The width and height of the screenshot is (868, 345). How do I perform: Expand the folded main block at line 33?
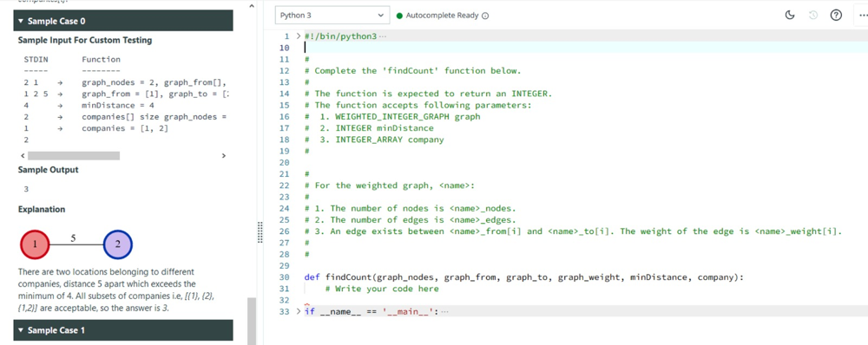point(299,311)
